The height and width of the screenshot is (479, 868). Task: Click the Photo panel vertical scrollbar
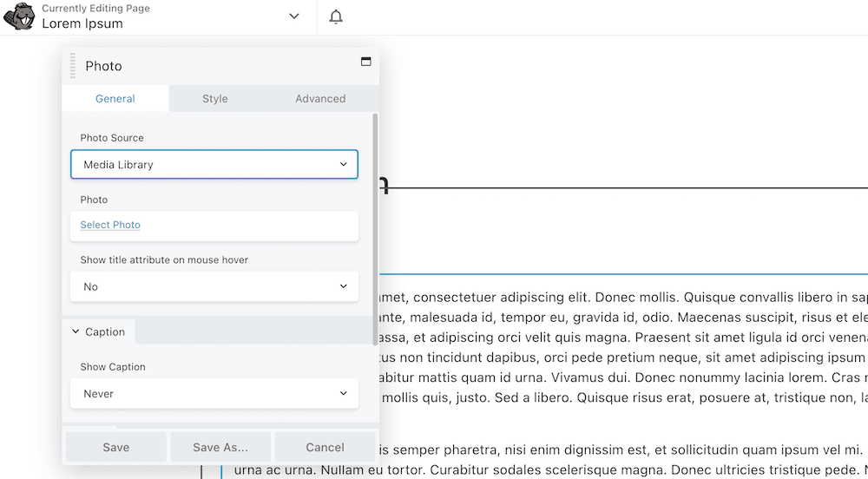point(376,230)
